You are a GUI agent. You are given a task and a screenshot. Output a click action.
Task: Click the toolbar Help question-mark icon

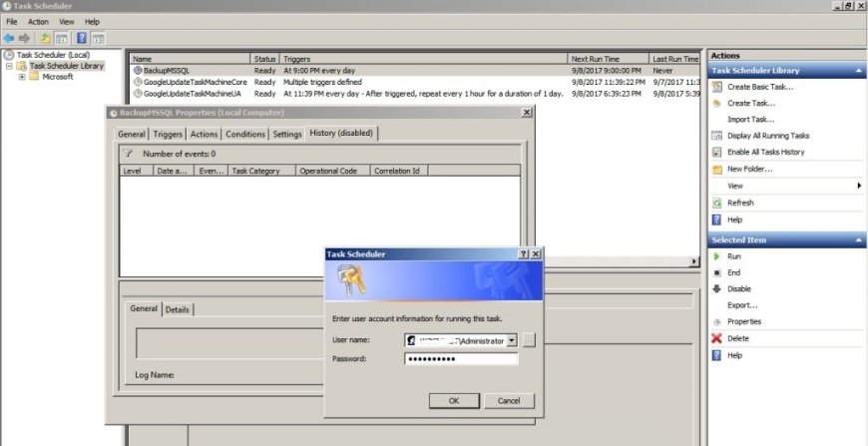pos(82,38)
